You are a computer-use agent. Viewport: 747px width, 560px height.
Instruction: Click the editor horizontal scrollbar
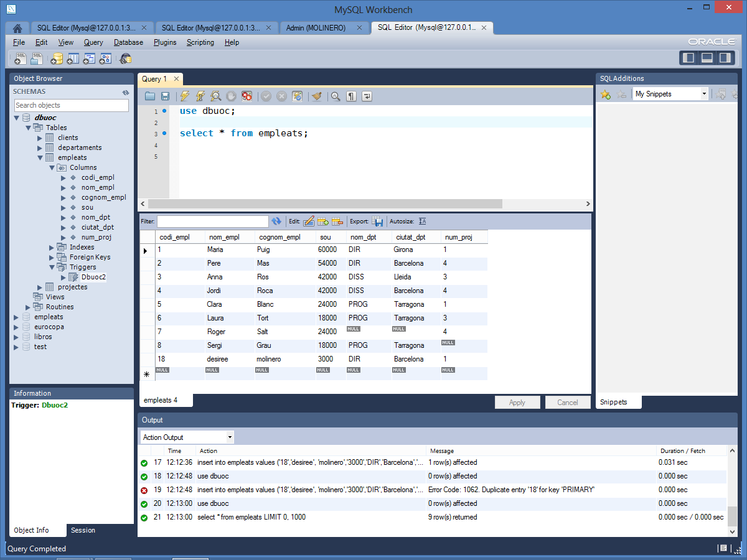(x=325, y=204)
